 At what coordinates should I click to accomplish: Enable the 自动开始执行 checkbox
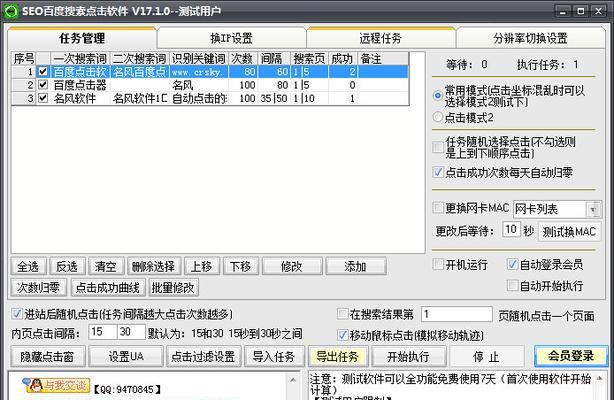[512, 285]
